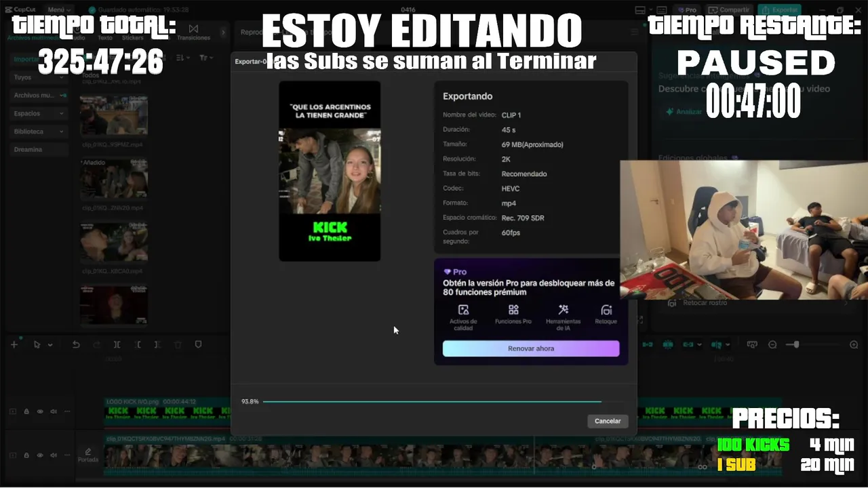The height and width of the screenshot is (488, 868).
Task: Click the timeline fit-to-view icon
Action: coord(751,344)
